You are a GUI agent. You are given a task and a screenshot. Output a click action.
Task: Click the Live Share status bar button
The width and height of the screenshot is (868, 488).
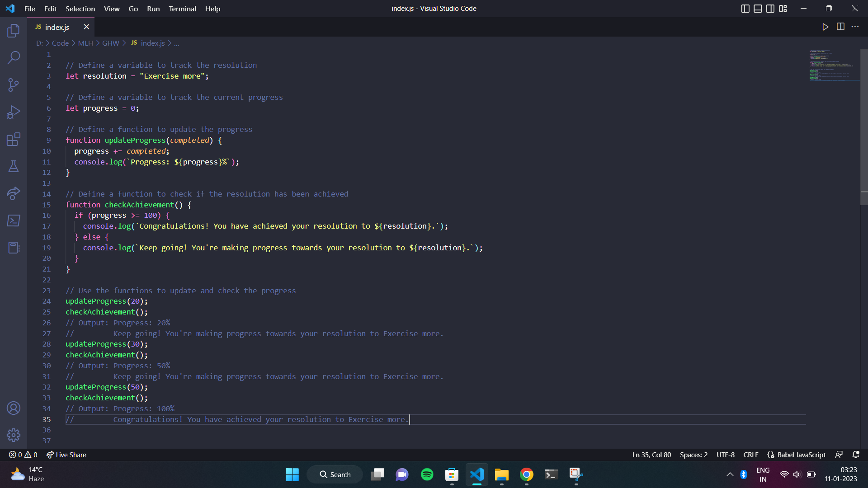tap(66, 455)
